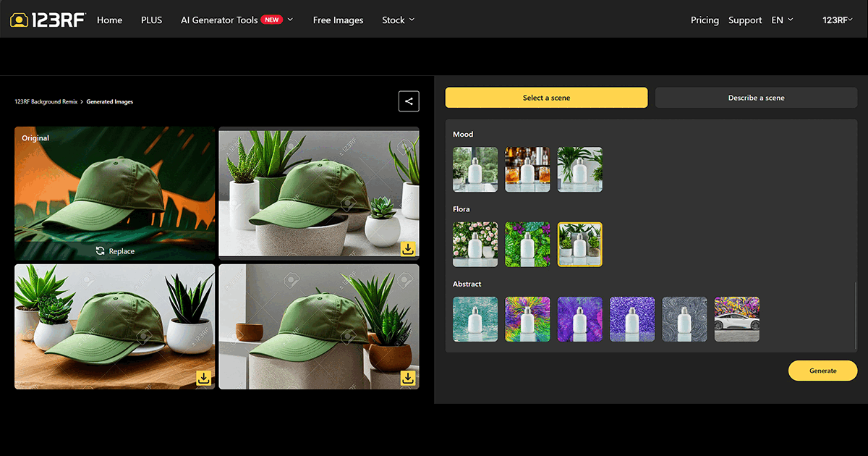Select the Flora scene with pink roses
This screenshot has height=456, width=868.
coord(475,245)
